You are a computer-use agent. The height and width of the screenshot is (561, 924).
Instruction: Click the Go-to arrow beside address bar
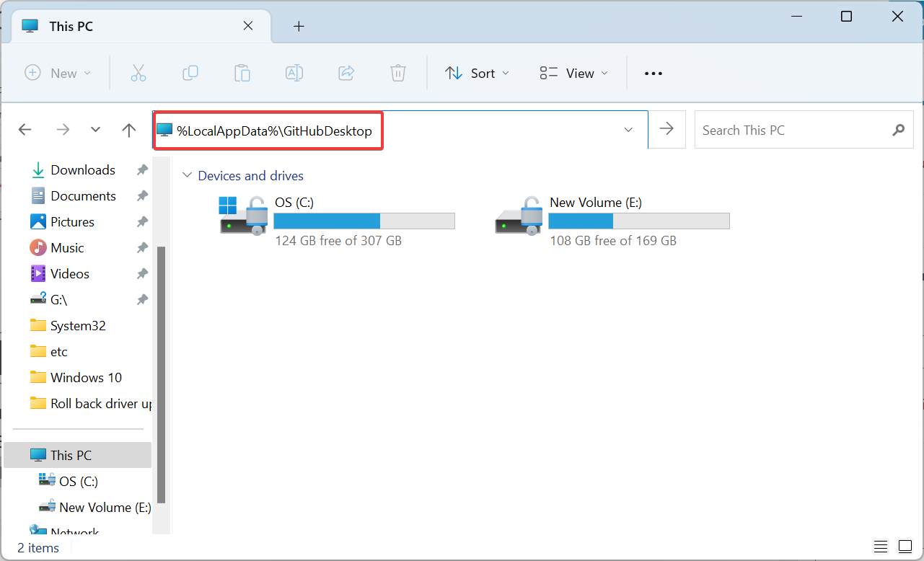click(667, 129)
